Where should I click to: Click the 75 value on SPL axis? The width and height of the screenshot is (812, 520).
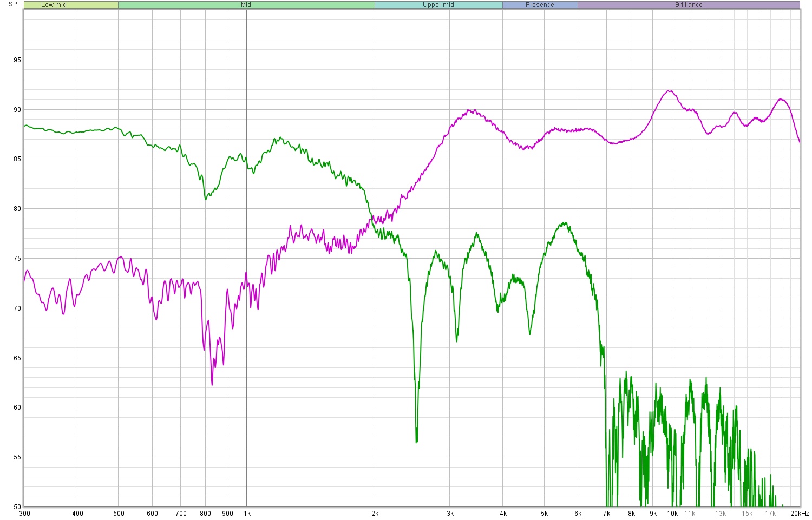point(17,259)
